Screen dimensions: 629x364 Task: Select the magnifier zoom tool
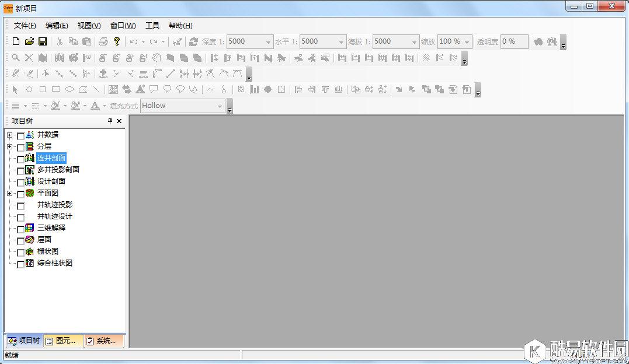[x=16, y=58]
